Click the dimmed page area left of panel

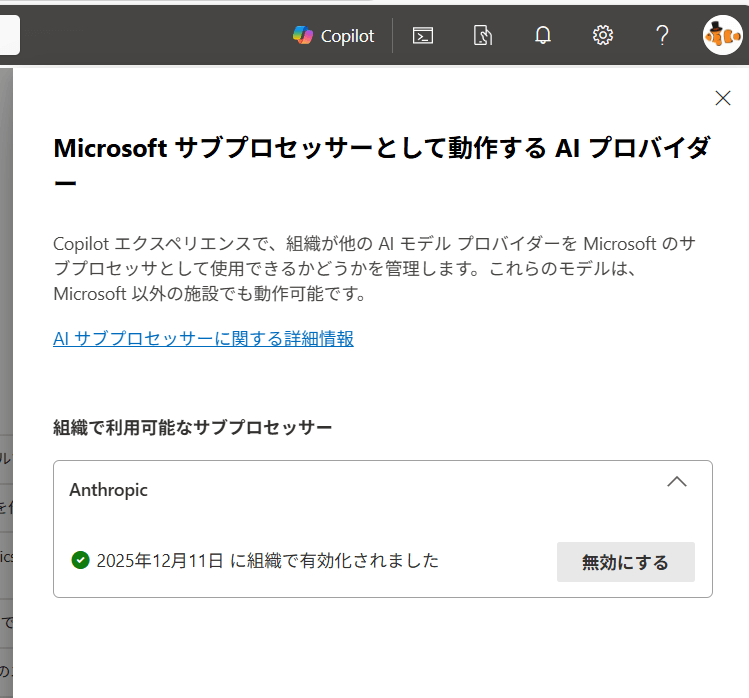coord(5,300)
